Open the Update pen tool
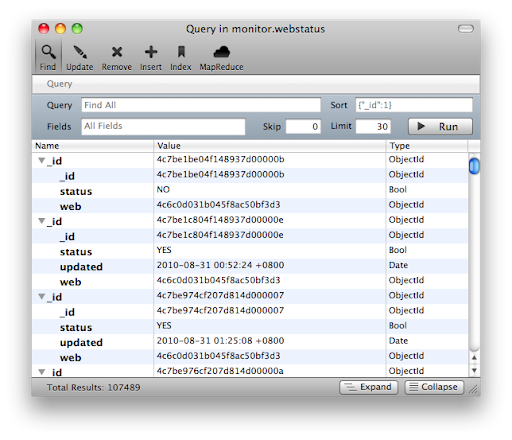The width and height of the screenshot is (512, 440). point(80,57)
